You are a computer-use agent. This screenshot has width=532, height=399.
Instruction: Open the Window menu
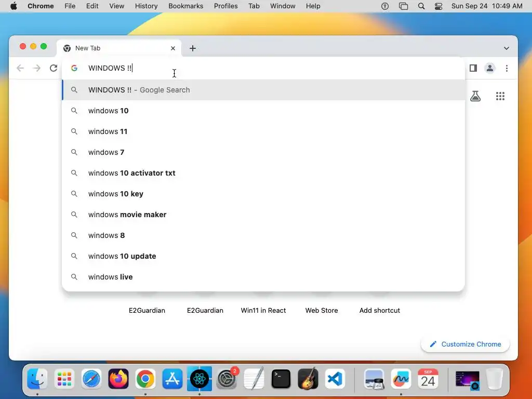coord(283,6)
